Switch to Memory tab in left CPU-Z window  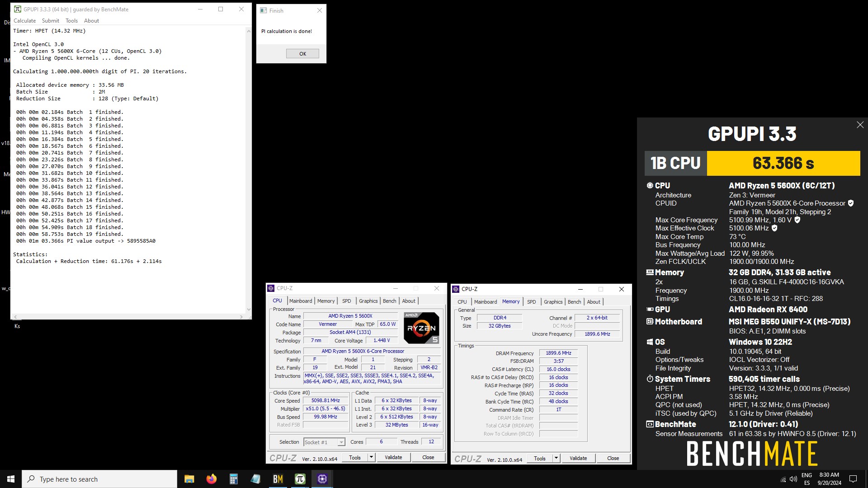[x=326, y=301]
